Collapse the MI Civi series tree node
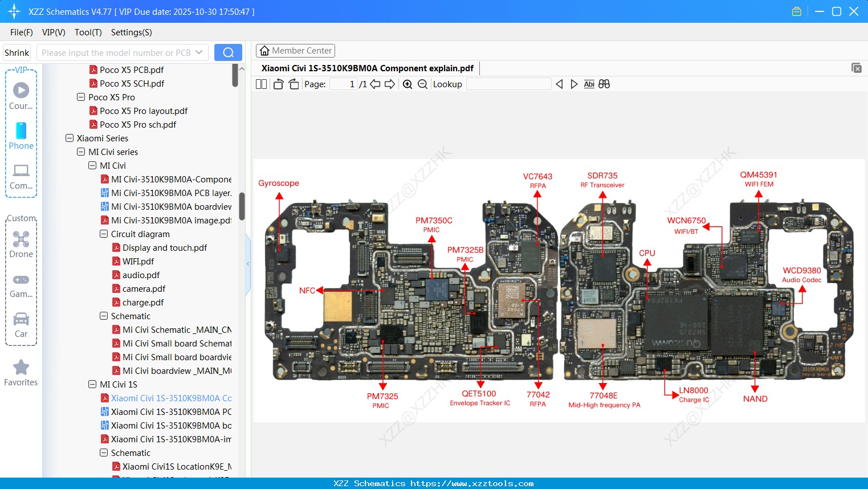This screenshot has width=868, height=489. click(80, 152)
